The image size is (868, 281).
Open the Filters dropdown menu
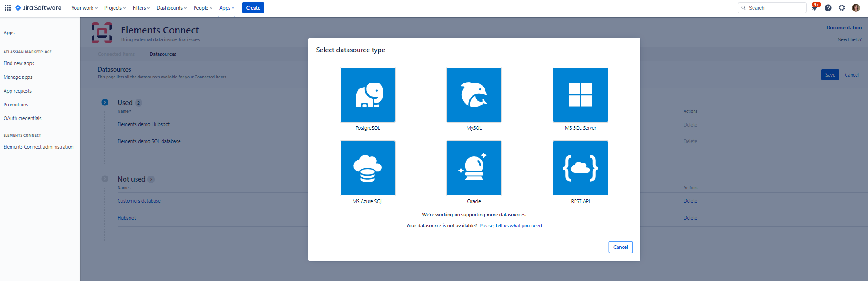pyautogui.click(x=141, y=8)
